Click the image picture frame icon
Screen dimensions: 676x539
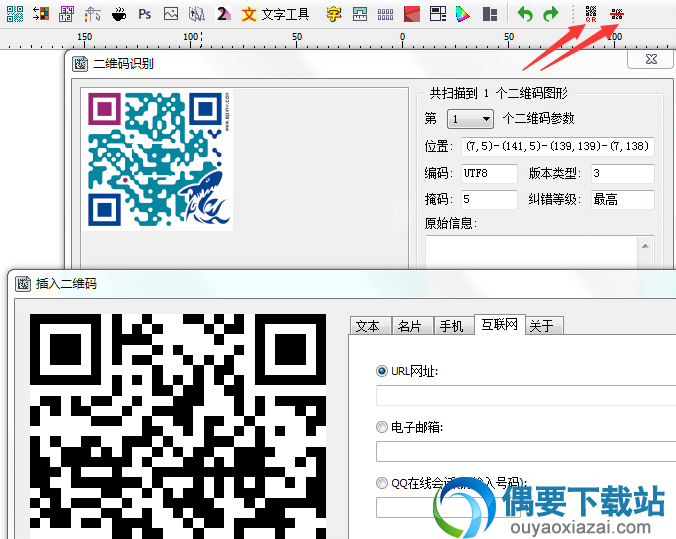171,14
